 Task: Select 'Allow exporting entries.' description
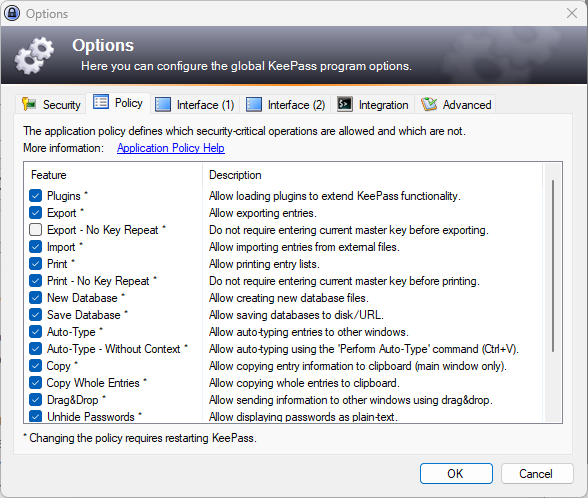point(262,213)
